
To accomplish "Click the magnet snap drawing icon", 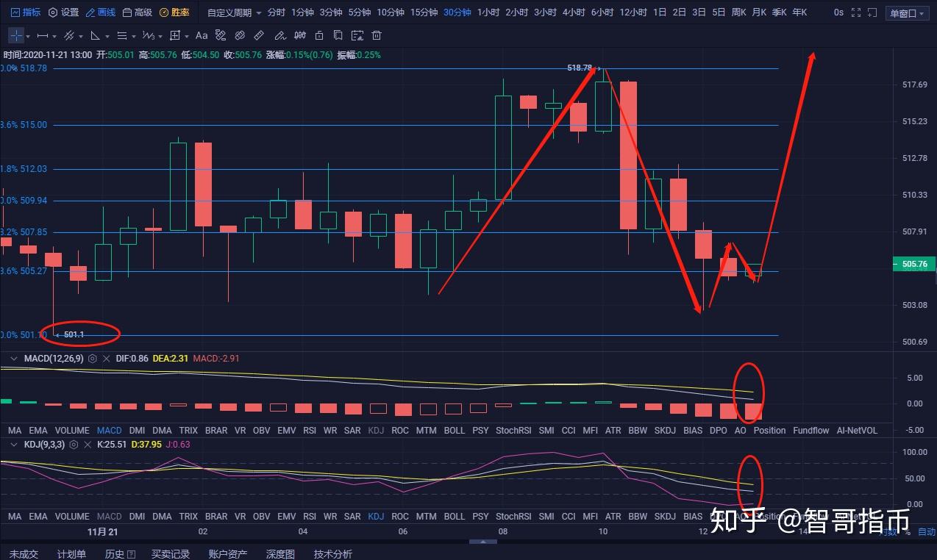I will click(x=221, y=35).
